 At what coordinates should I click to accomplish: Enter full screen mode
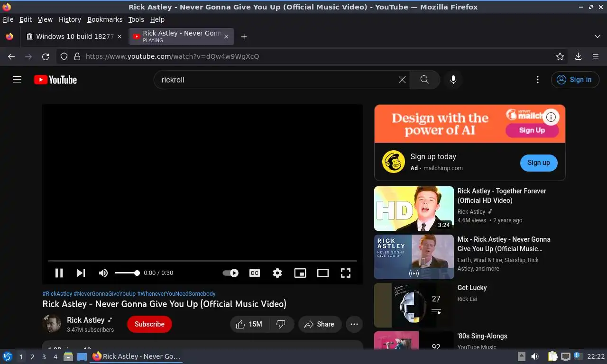[346, 273]
